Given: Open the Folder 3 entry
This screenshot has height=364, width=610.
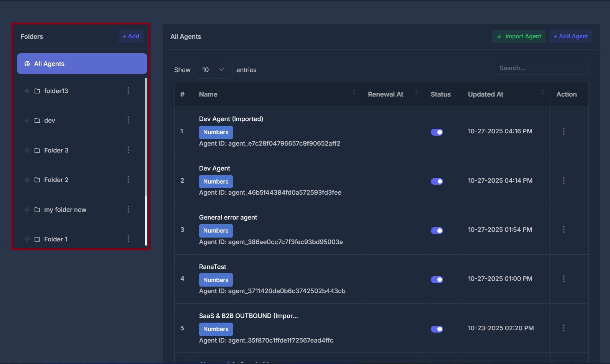Looking at the screenshot, I should click(x=56, y=150).
